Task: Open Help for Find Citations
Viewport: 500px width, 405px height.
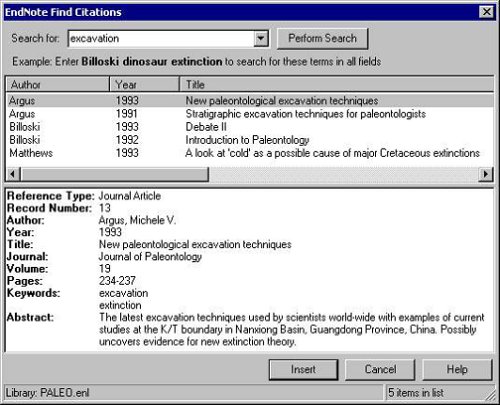Action: click(457, 369)
